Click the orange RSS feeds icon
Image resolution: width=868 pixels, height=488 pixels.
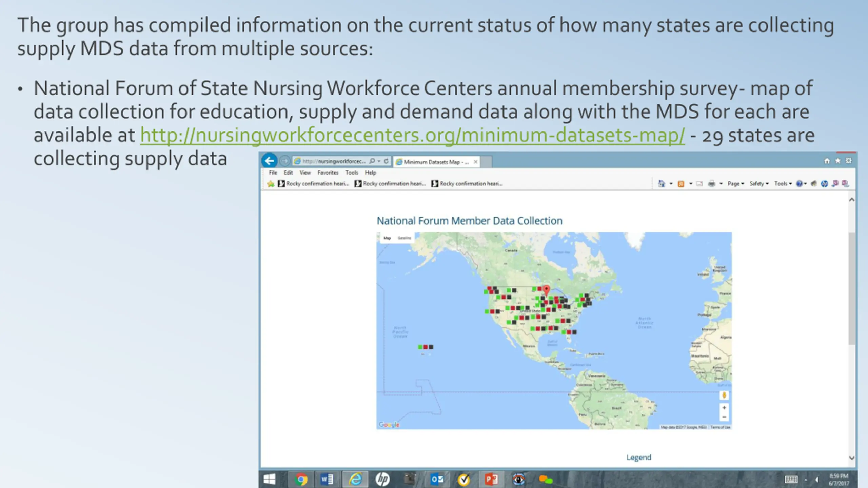pos(681,184)
